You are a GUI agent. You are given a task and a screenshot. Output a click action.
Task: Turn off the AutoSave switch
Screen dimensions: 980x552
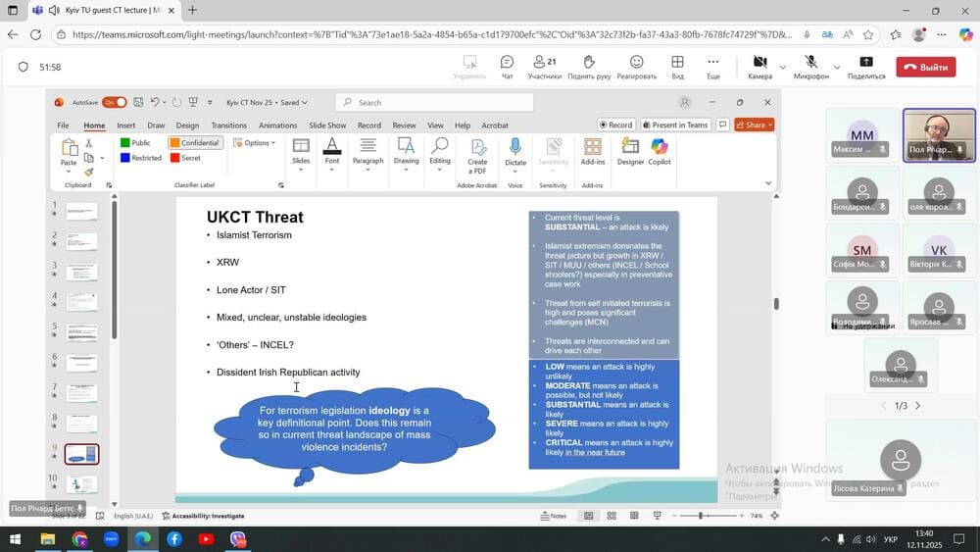[115, 102]
